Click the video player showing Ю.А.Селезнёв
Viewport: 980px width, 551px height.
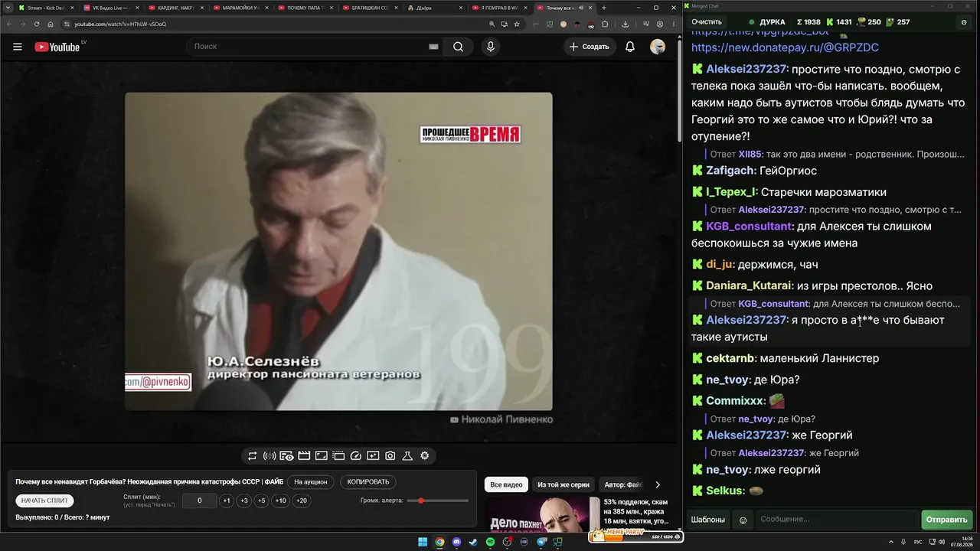click(338, 252)
